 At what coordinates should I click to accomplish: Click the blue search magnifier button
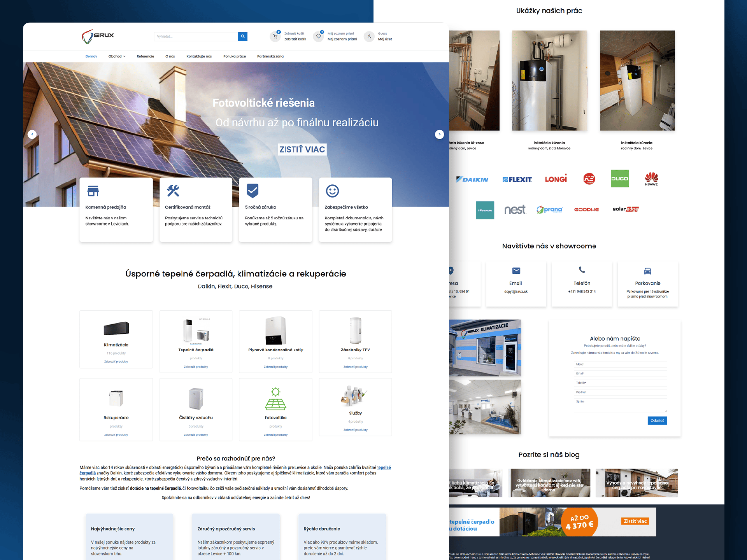(x=243, y=36)
